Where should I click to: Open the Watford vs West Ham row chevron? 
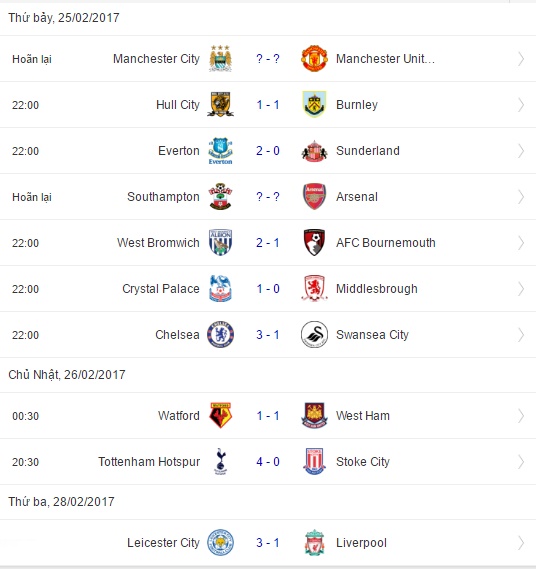[x=521, y=416]
